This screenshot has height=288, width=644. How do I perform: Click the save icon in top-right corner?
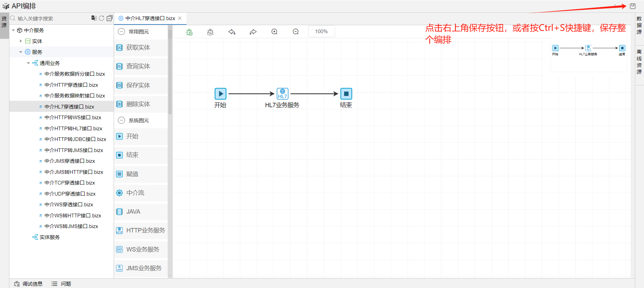(x=633, y=6)
